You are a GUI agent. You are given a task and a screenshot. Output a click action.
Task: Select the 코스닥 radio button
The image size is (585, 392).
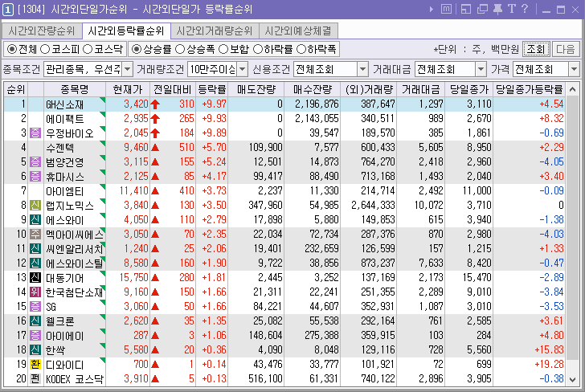click(x=88, y=49)
